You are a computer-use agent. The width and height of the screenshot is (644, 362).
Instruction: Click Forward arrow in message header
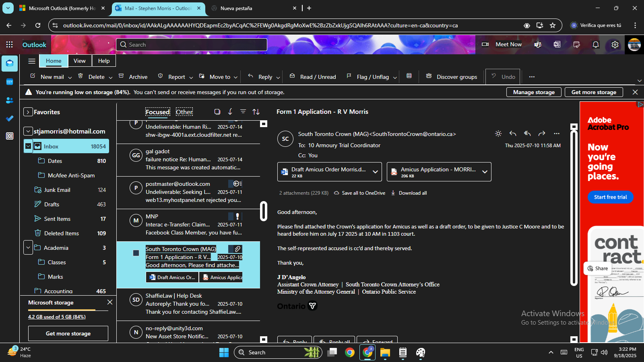[542, 134]
